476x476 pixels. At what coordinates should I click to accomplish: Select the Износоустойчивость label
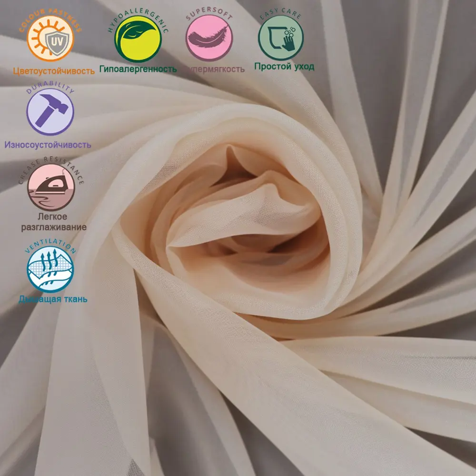click(x=48, y=145)
